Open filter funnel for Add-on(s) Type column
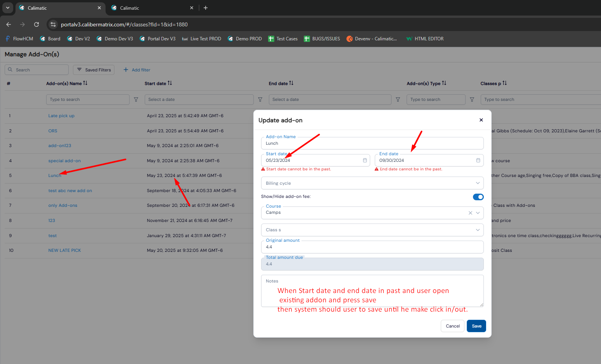Image resolution: width=601 pixels, height=364 pixels. (x=472, y=100)
